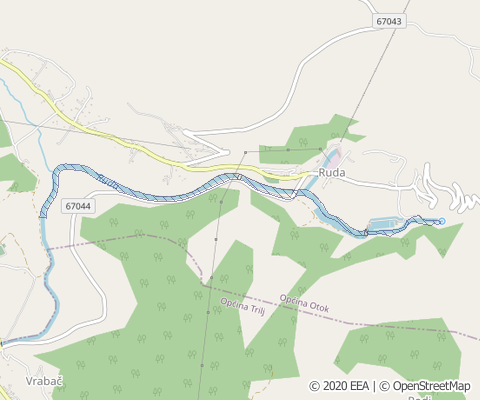
Task: Click the small square marker on river near bridge
Action: 239,177
